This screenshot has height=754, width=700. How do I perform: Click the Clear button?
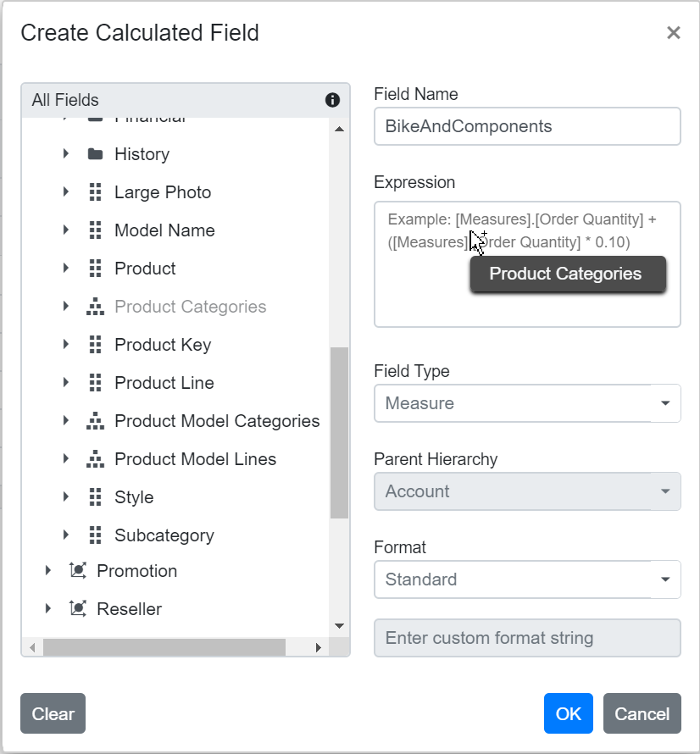(x=53, y=713)
